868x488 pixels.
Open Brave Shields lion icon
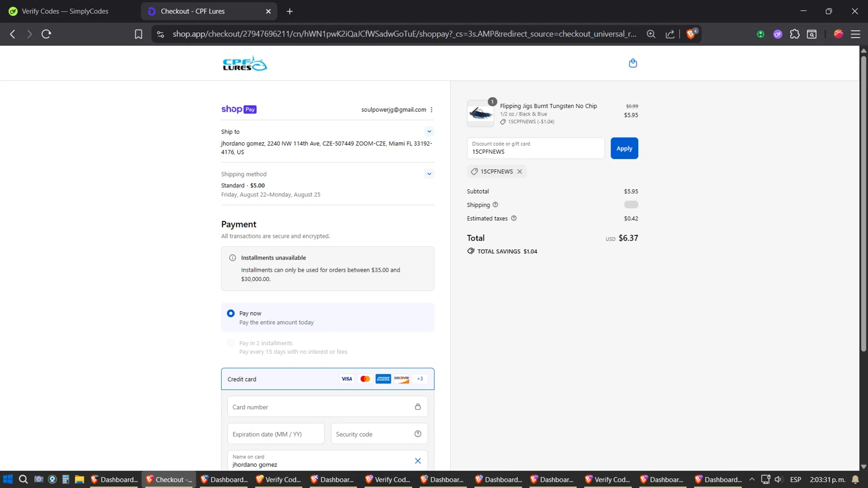(x=691, y=34)
